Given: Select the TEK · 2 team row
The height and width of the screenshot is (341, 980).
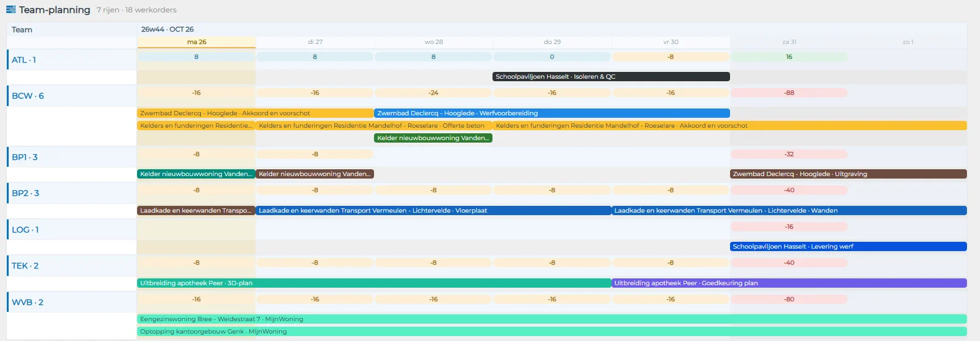Looking at the screenshot, I should (x=71, y=265).
